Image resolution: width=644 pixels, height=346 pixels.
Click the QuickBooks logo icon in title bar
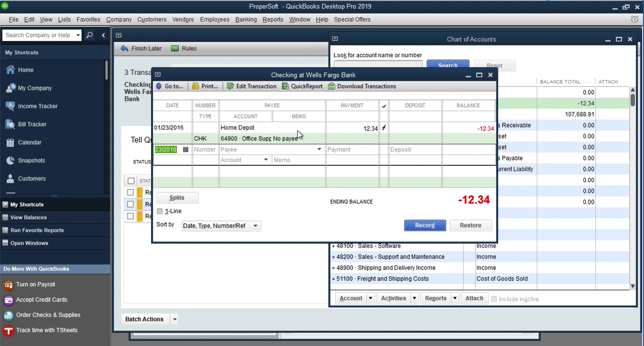[5, 6]
